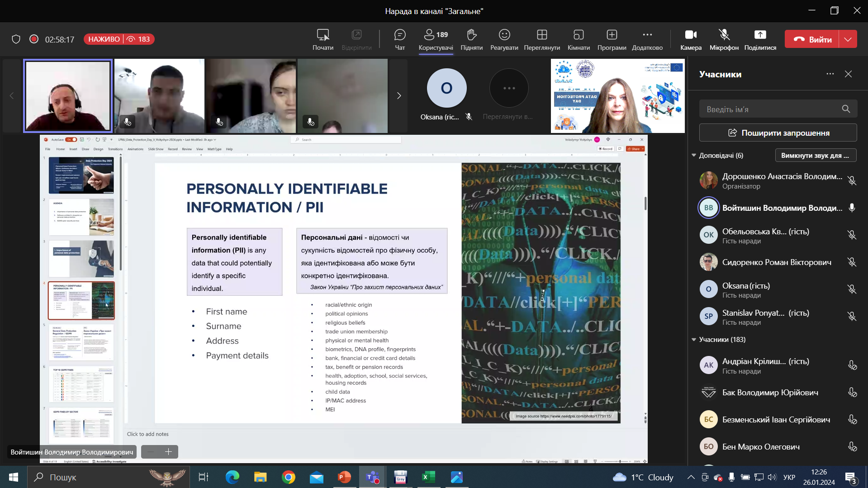Open dropdown arrow beside Вийти
868x488 pixels.
(x=848, y=39)
